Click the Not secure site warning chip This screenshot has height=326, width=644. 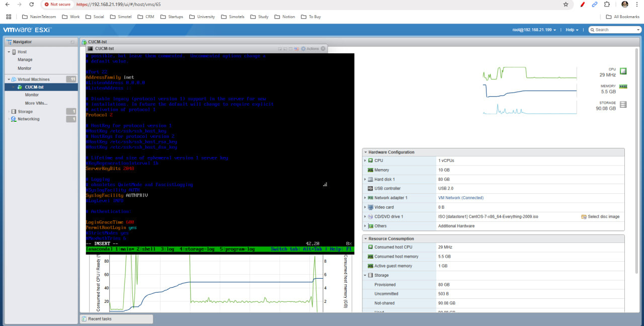pos(57,4)
